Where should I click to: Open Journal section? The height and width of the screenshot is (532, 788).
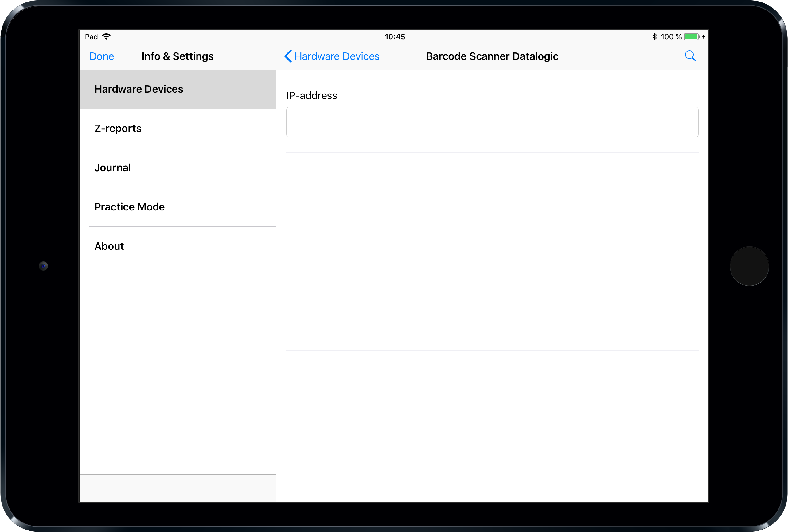pos(178,168)
